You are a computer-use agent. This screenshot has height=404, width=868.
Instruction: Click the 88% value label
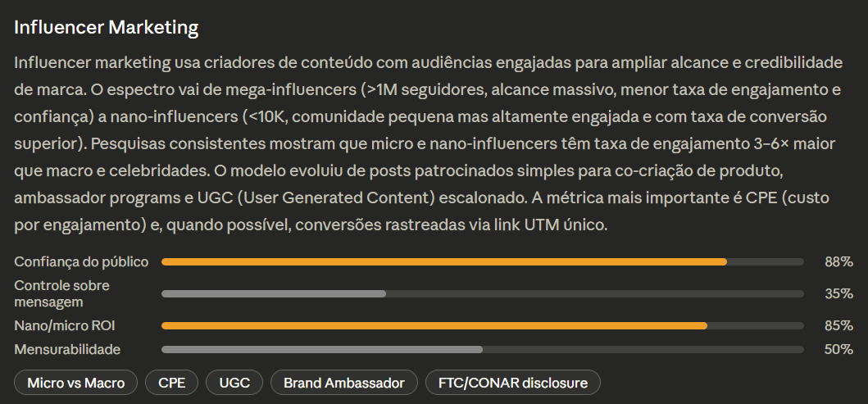pos(838,262)
